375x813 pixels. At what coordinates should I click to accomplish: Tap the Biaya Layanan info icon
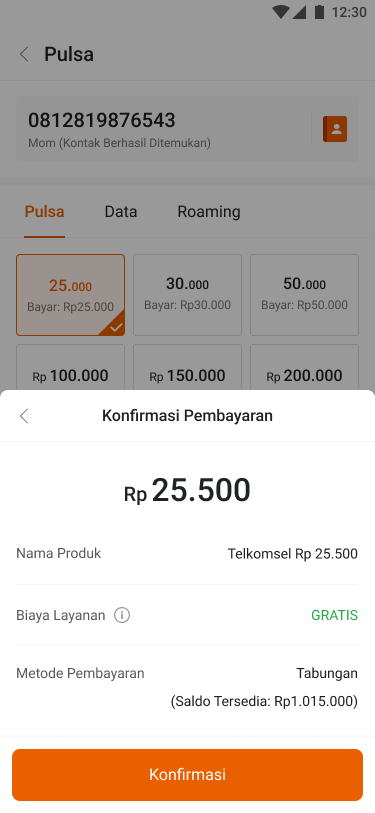pyautogui.click(x=122, y=615)
